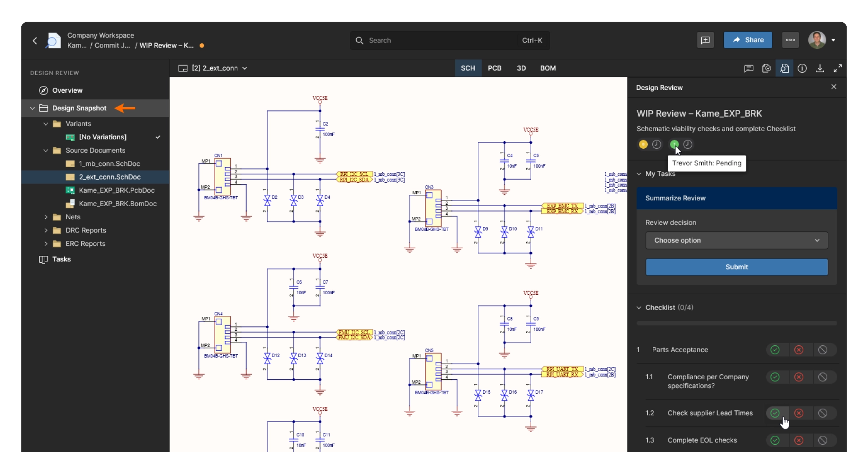
Task: Approve Check supplier Lead Times
Action: point(775,413)
